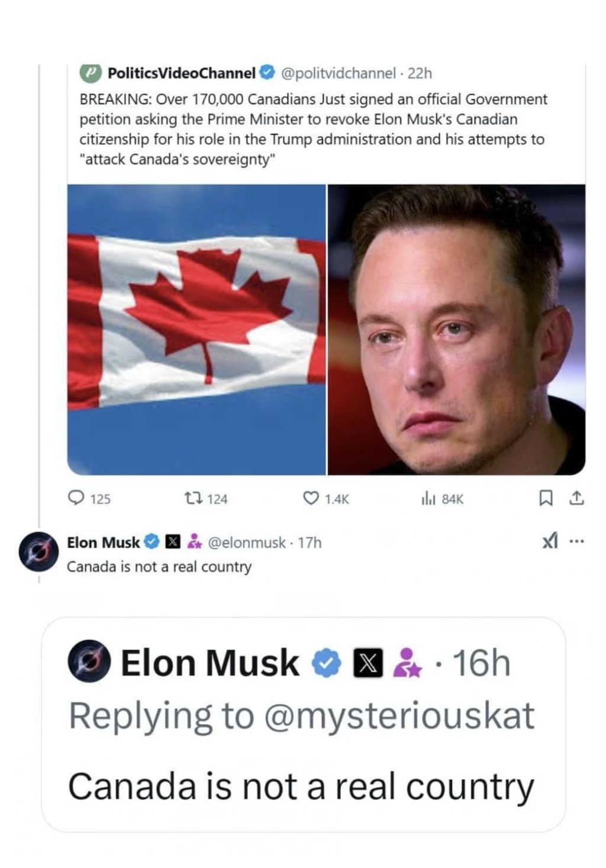Toggle the like heart showing 1.4K

tap(310, 499)
